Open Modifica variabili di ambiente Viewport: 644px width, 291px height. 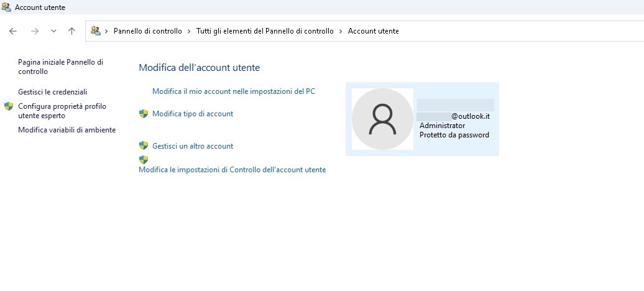pos(67,130)
